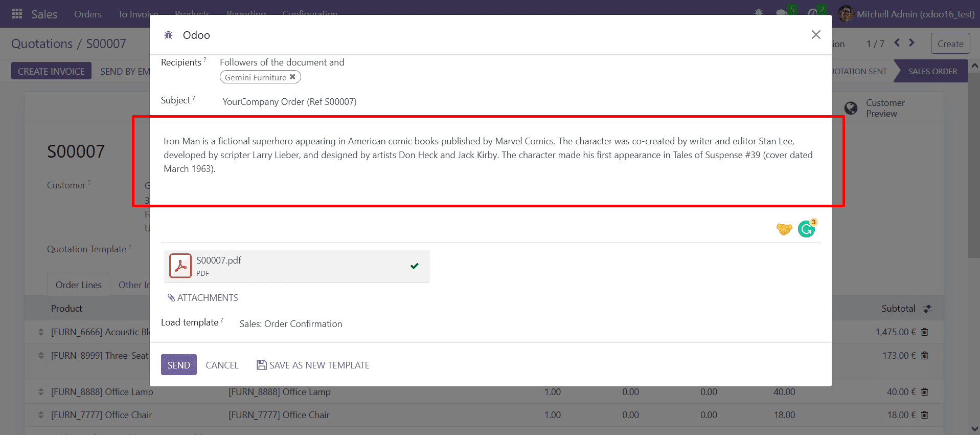Switch to the Order Lines tab
Screen dimensions: 980x435
click(78, 285)
